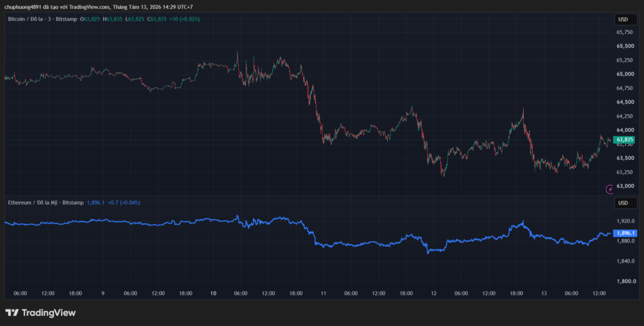Viewport: 644px width, 326px height.
Task: Click day 9 on the time axis
Action: [x=103, y=293]
